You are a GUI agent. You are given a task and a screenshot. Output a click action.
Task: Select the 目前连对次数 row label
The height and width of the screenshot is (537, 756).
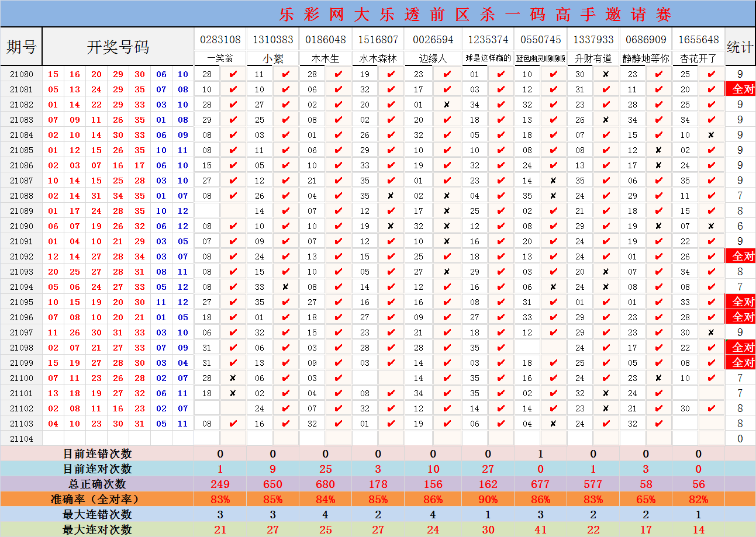point(97,469)
